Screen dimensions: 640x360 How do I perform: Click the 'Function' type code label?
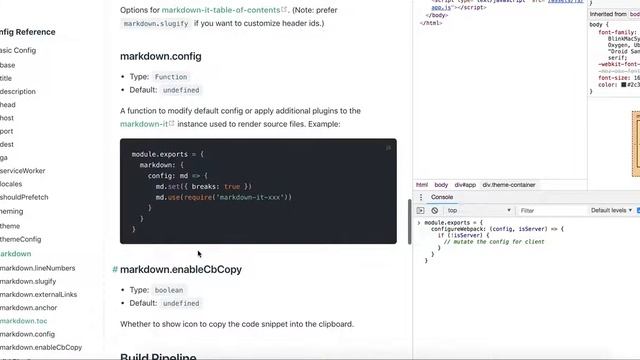[x=171, y=77]
